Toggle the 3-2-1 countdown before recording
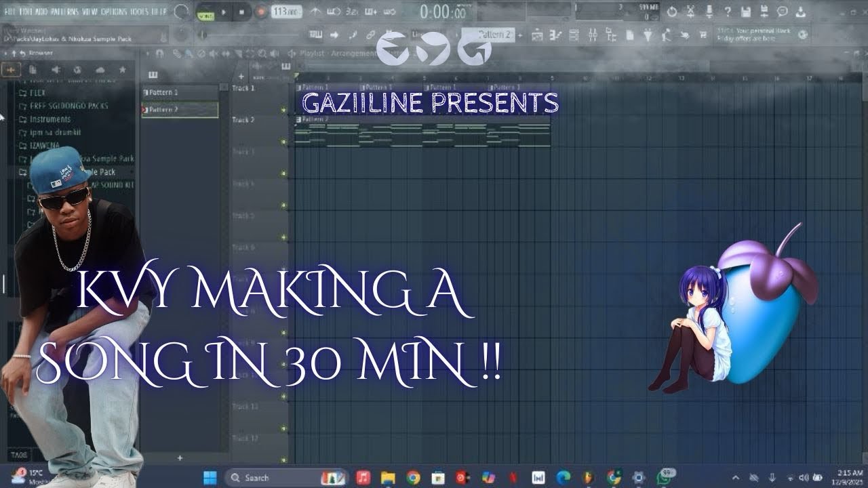Screen dimensions: 868x488 point(353,12)
